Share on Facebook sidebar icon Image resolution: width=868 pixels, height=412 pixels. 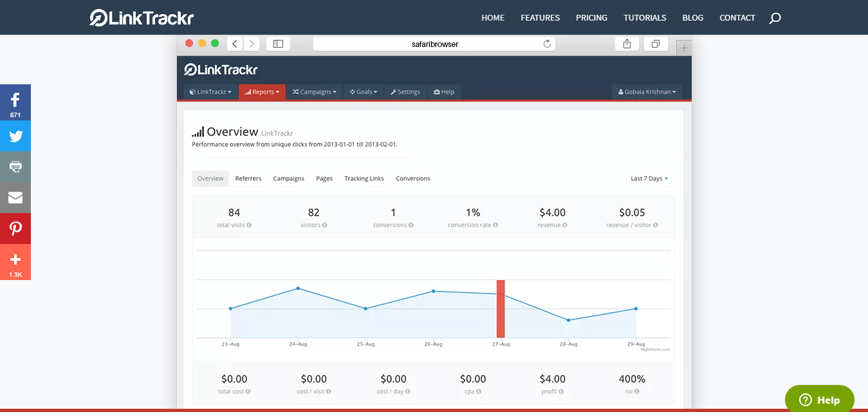coord(15,102)
